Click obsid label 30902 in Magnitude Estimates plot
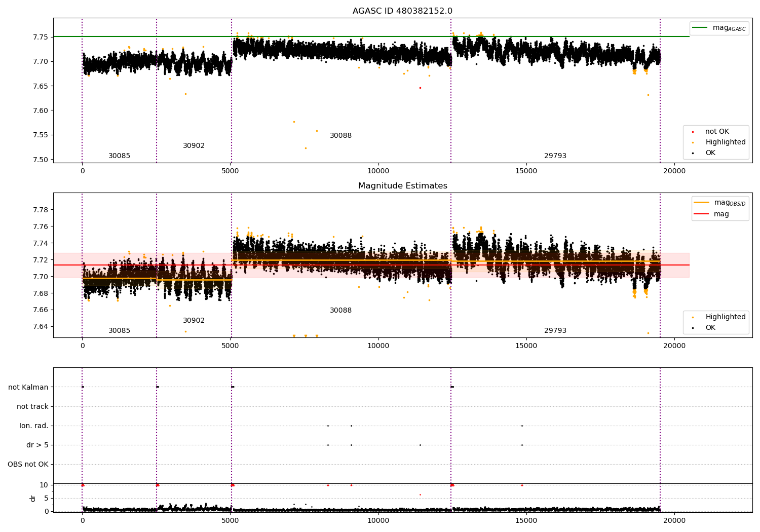The width and height of the screenshot is (760, 532). 194,321
